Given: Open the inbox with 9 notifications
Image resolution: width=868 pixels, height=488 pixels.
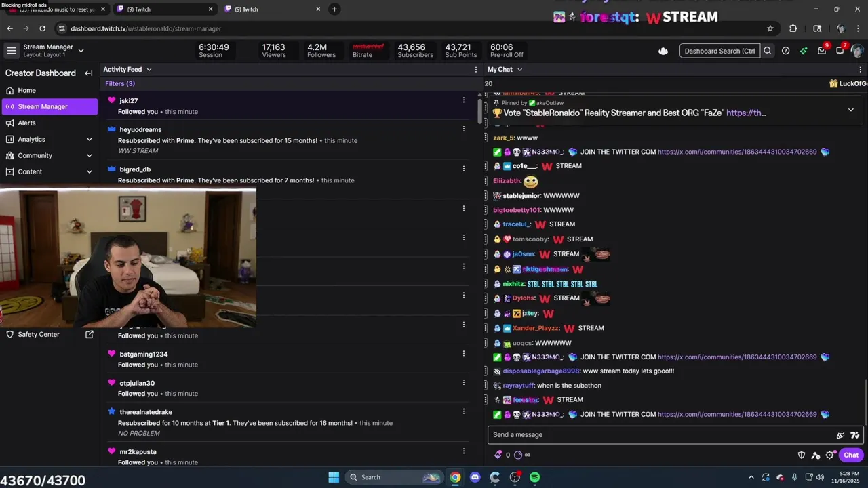Looking at the screenshot, I should pyautogui.click(x=823, y=50).
